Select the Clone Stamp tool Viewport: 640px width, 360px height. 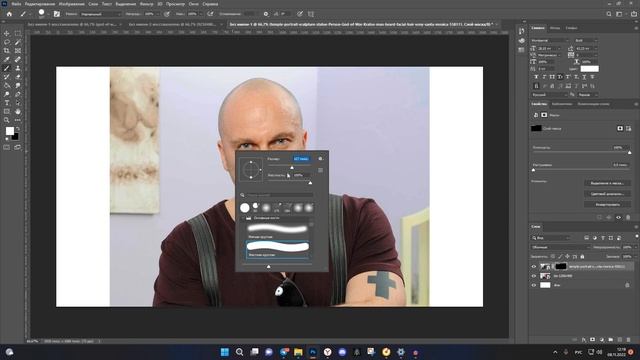18,68
